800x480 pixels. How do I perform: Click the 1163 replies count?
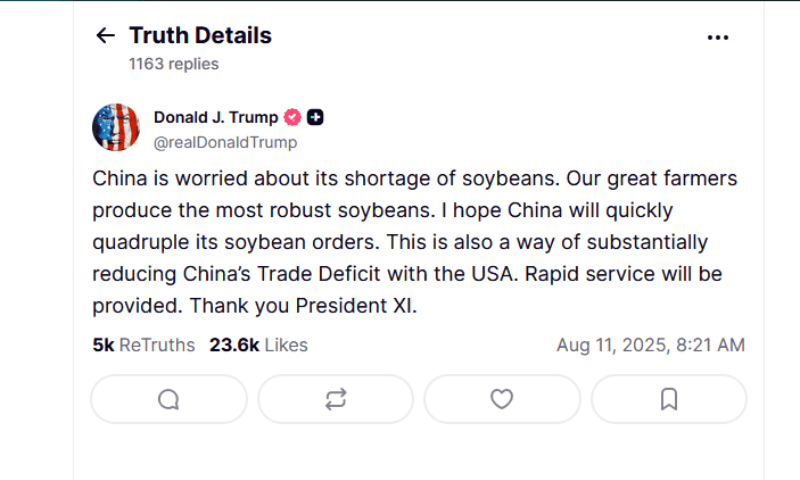173,64
